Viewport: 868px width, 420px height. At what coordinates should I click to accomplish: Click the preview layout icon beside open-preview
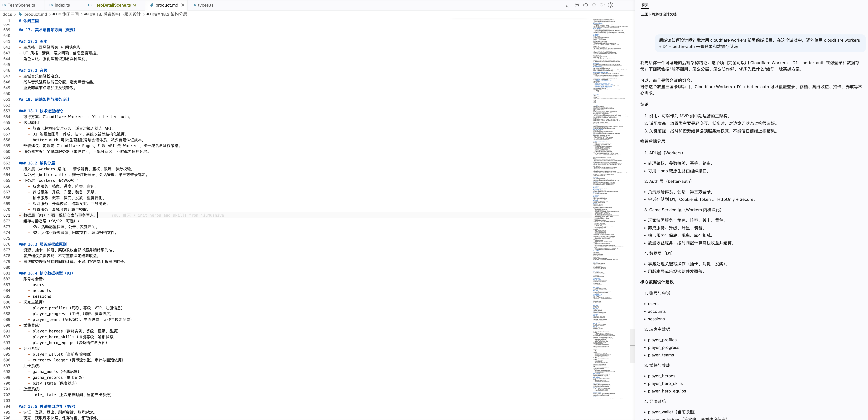(x=577, y=5)
